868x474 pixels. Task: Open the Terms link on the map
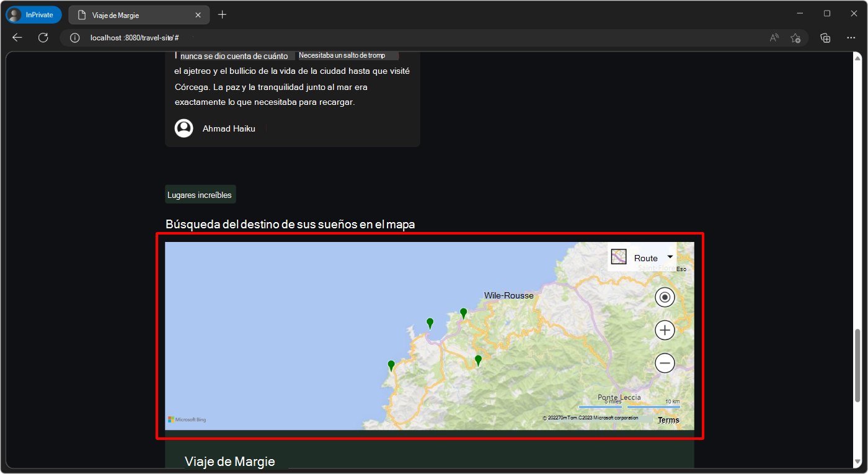pyautogui.click(x=668, y=419)
